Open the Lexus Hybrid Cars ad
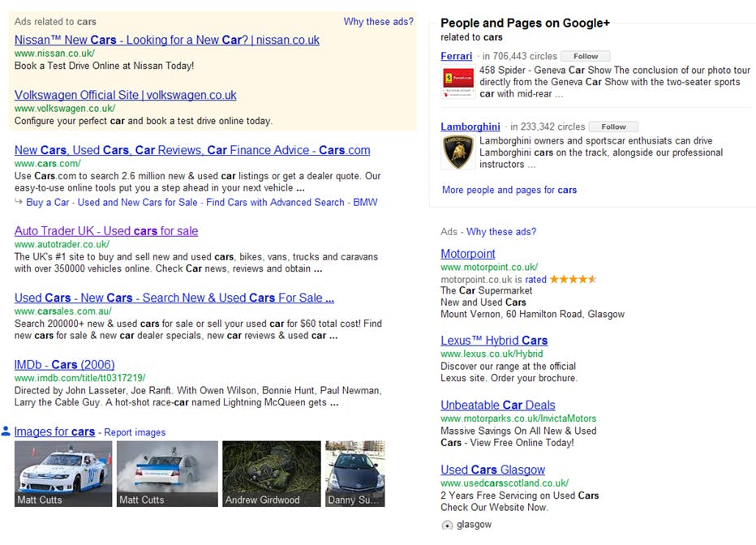Viewport: 756px width, 545px height. (494, 341)
